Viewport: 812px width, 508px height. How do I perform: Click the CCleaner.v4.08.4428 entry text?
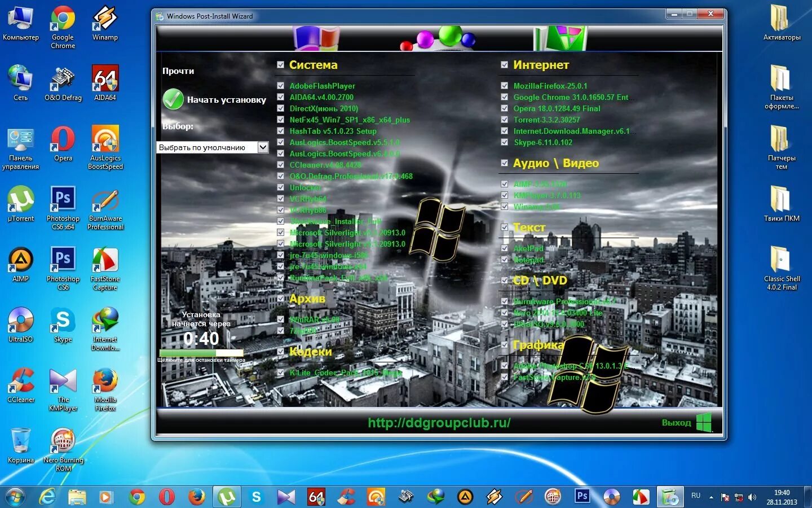coord(325,165)
